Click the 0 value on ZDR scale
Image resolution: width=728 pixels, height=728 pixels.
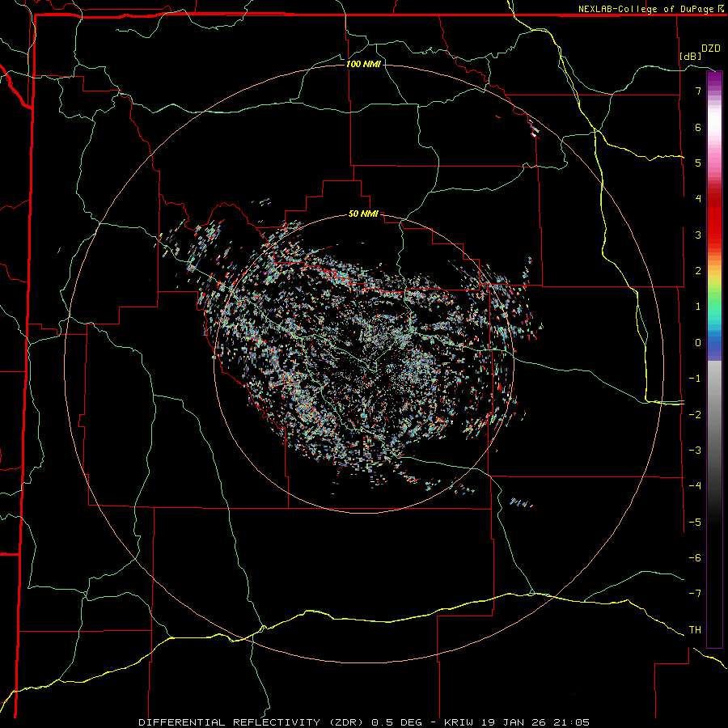(698, 343)
